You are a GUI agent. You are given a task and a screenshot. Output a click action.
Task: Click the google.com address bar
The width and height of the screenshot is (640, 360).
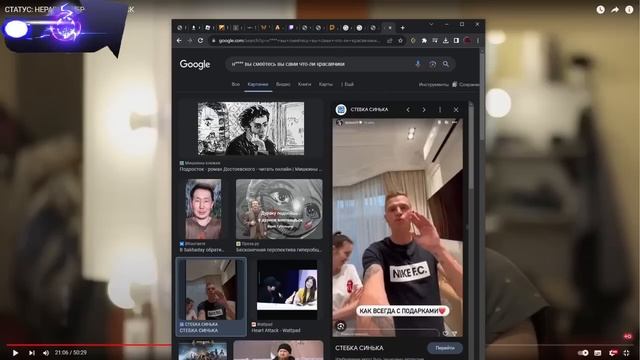click(300, 40)
